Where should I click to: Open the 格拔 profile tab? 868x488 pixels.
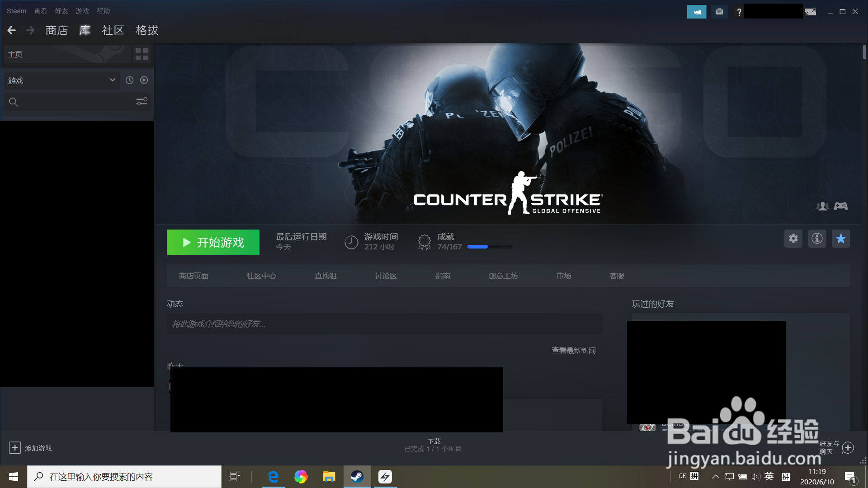coord(147,30)
